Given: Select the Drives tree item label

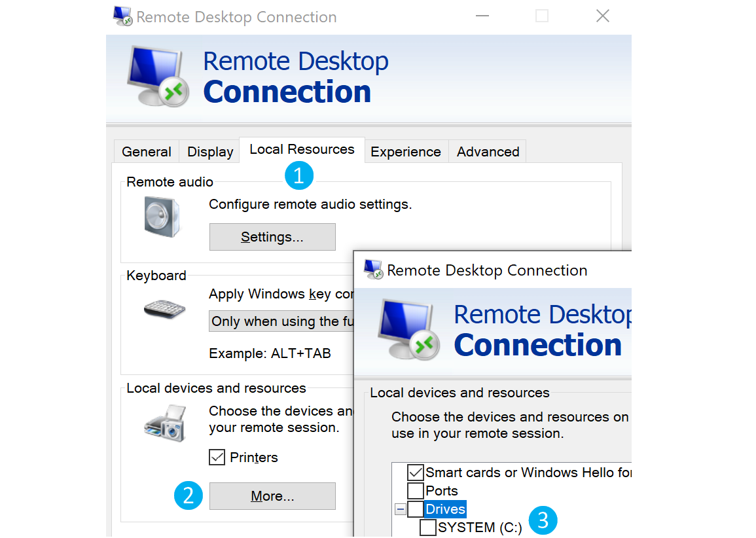Looking at the screenshot, I should pos(446,509).
